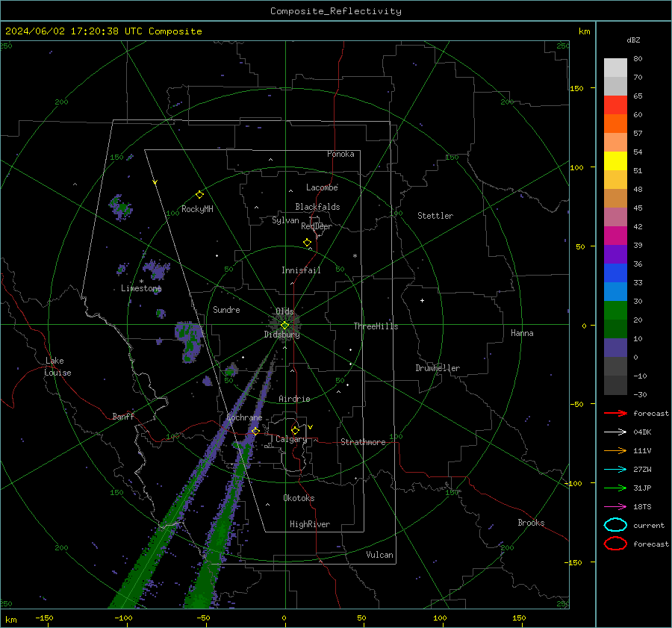The width and height of the screenshot is (672, 628).
Task: Click the Didsbury town label
Action: (x=281, y=335)
